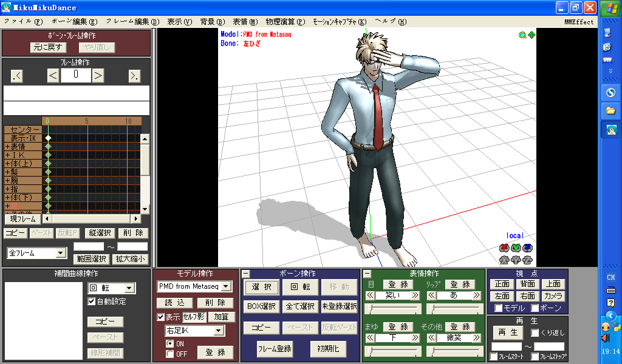The width and height of the screenshot is (622, 364).
Task: Open the ファイル(F) menu
Action: [x=24, y=22]
